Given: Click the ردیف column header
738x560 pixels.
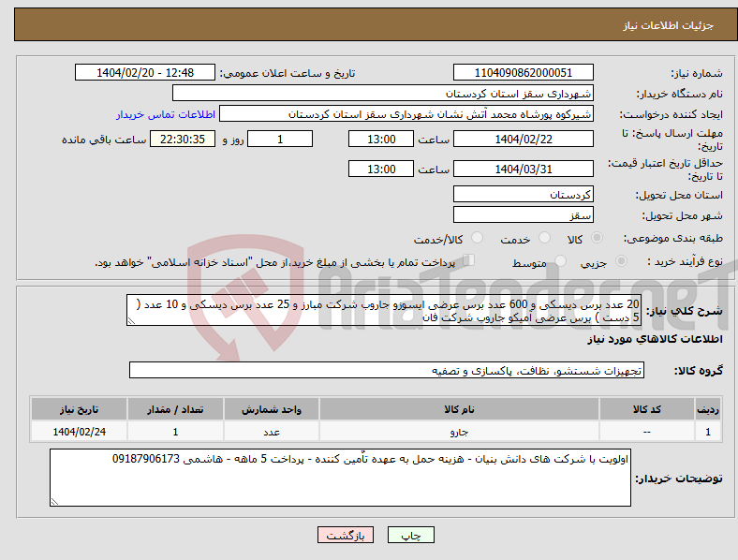Looking at the screenshot, I should [x=708, y=409].
